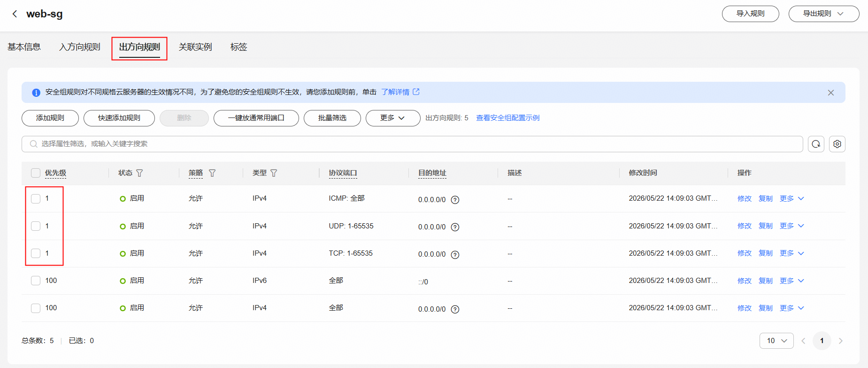Click 复制 for the IPv6 rule

[x=766, y=281]
